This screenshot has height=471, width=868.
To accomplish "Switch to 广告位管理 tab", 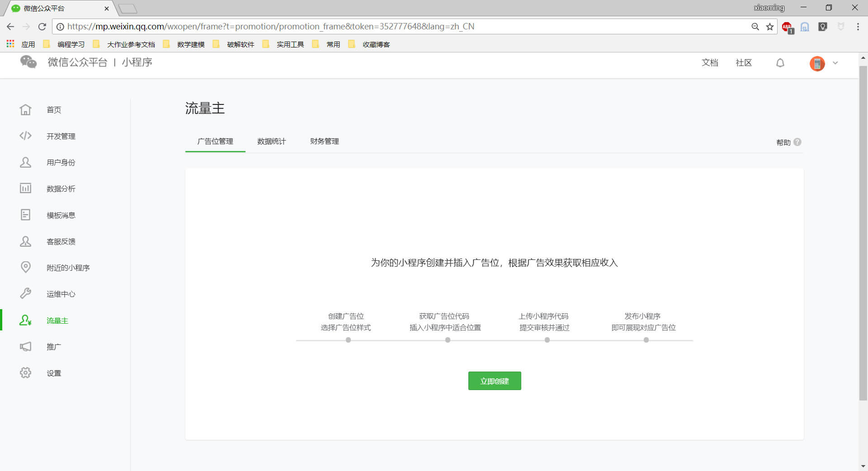I will click(x=215, y=141).
